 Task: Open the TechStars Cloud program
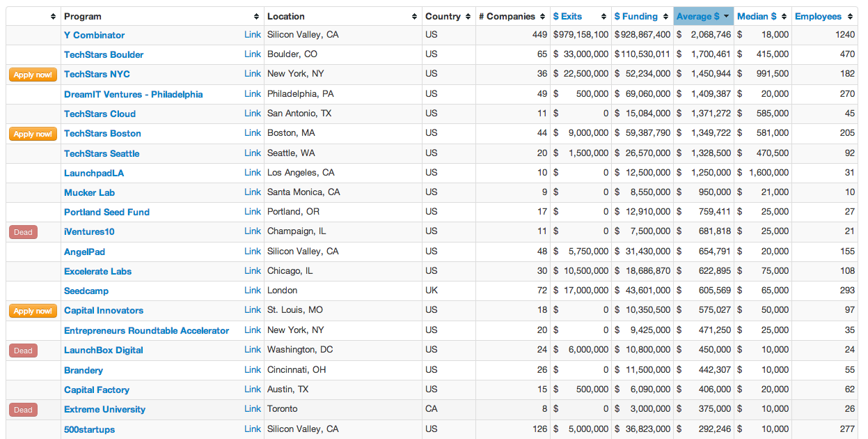pos(100,114)
